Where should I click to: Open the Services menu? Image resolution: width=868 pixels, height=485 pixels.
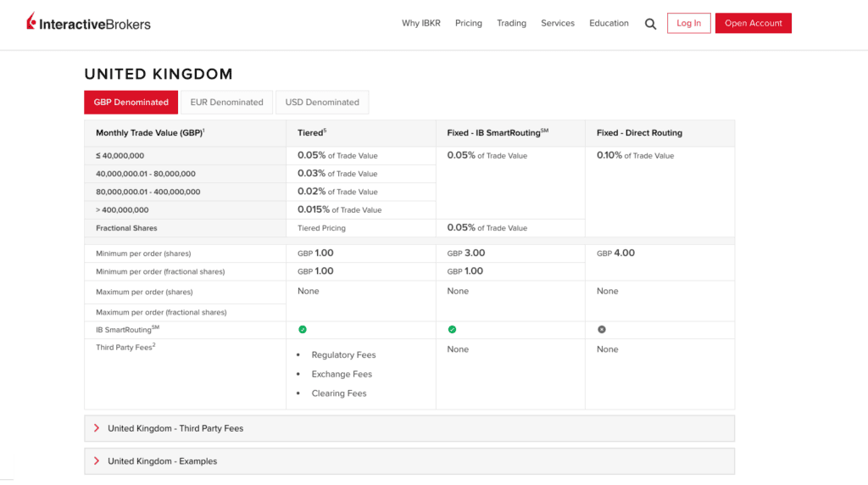click(x=558, y=23)
